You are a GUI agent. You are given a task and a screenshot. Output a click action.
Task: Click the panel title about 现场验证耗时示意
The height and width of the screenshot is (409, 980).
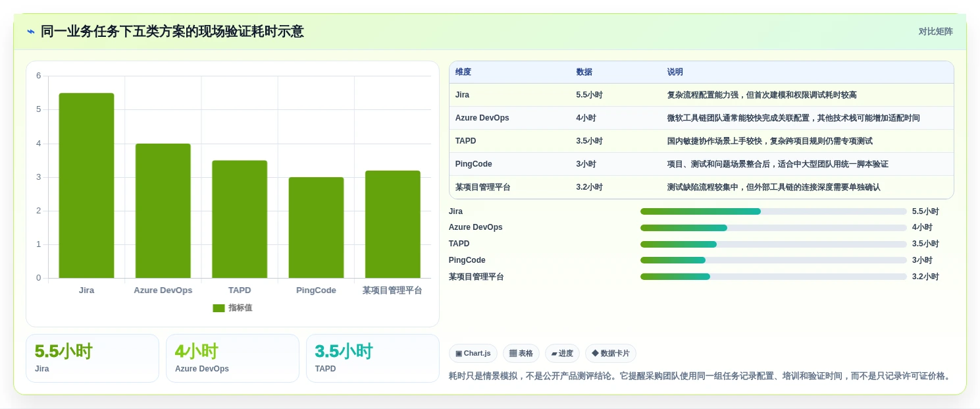pyautogui.click(x=172, y=32)
